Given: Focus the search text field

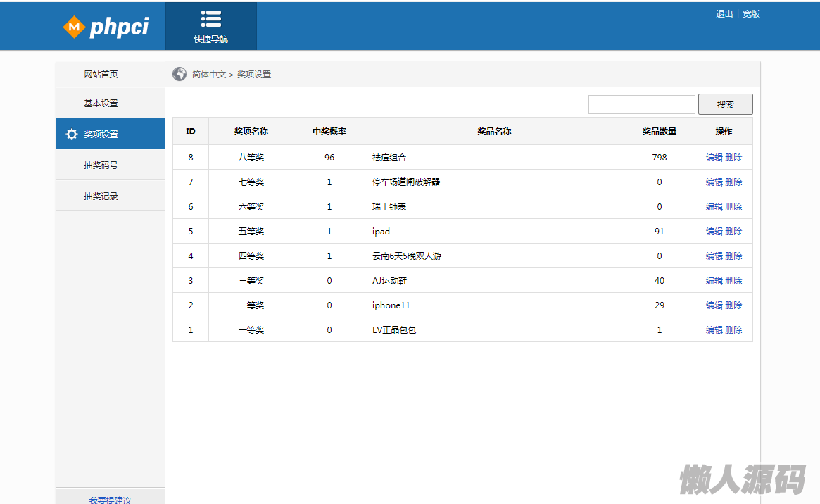Looking at the screenshot, I should click(x=641, y=104).
